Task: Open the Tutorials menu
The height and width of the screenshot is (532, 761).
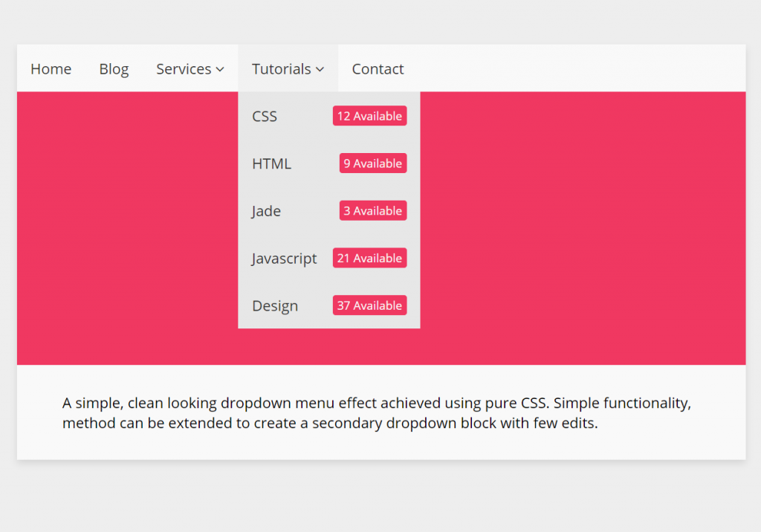Action: pyautogui.click(x=282, y=69)
